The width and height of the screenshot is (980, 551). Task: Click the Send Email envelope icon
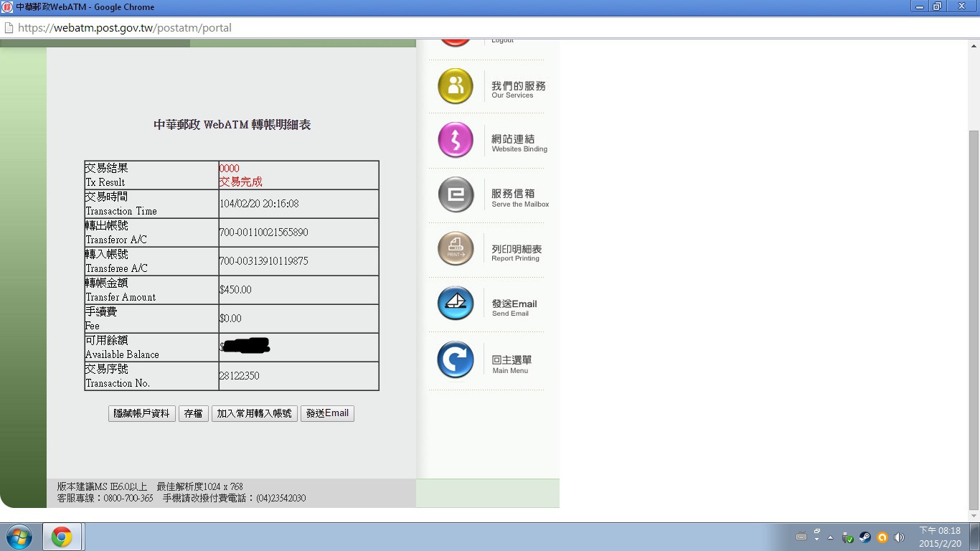(456, 303)
